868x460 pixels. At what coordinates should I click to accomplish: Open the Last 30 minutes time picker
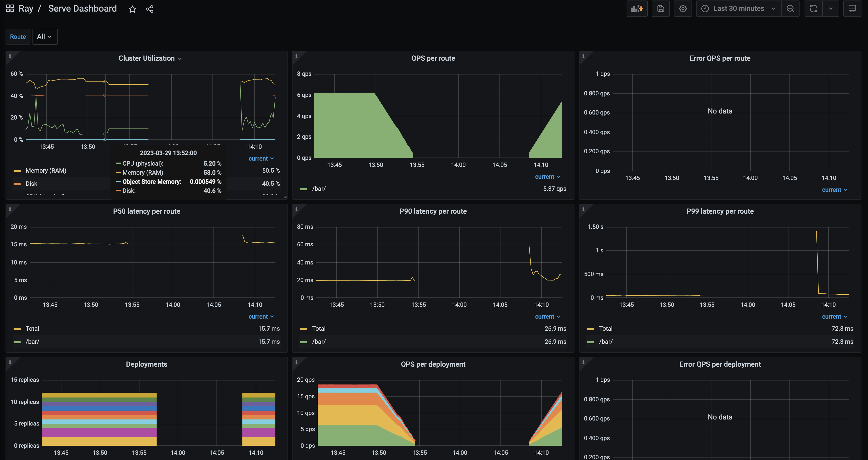(738, 9)
